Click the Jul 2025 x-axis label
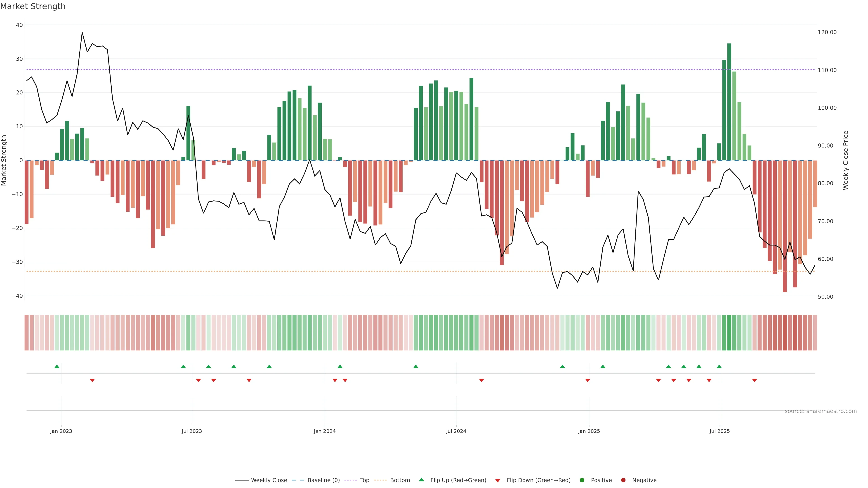The height and width of the screenshot is (488, 868). pos(719,431)
